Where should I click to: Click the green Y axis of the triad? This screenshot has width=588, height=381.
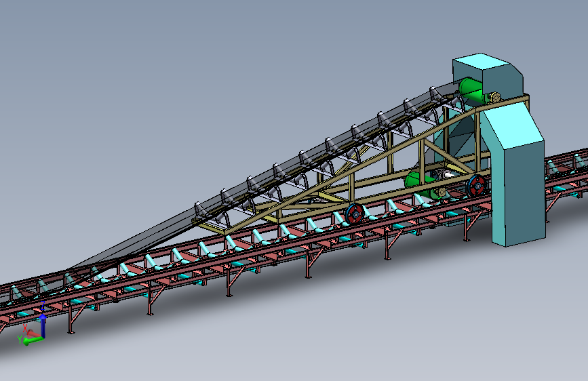pos(33,340)
